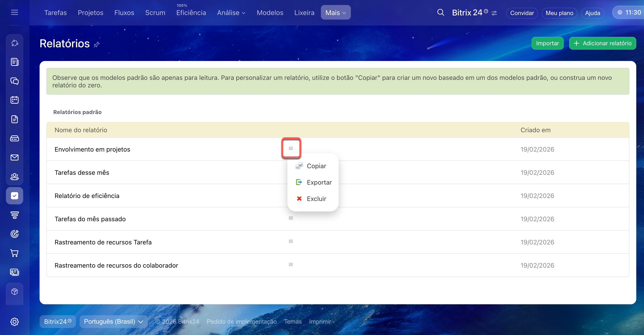Click the settings gear in sidebar
This screenshot has height=335, width=644.
pos(15,322)
